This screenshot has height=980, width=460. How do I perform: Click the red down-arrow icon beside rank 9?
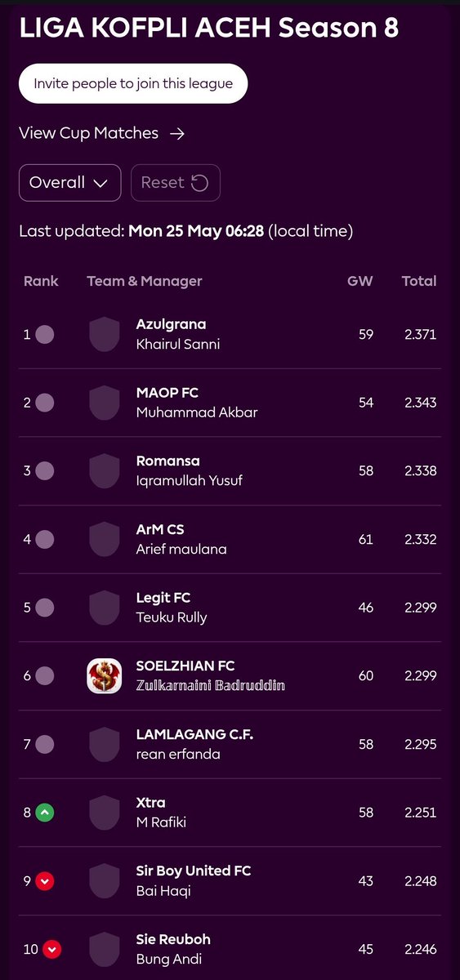point(45,881)
